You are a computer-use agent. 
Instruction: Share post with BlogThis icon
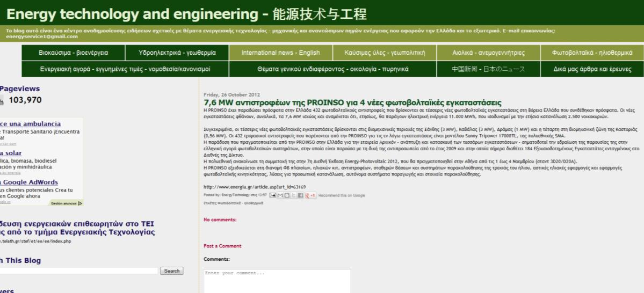[x=287, y=195]
